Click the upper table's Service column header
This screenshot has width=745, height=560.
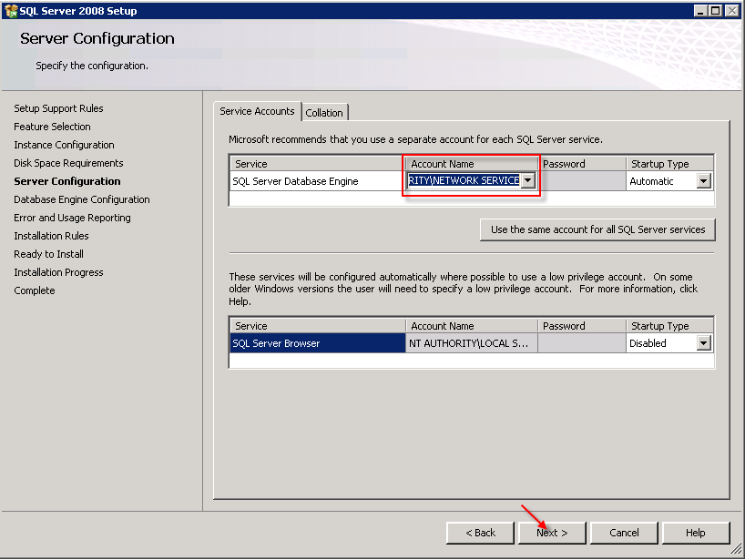click(317, 164)
